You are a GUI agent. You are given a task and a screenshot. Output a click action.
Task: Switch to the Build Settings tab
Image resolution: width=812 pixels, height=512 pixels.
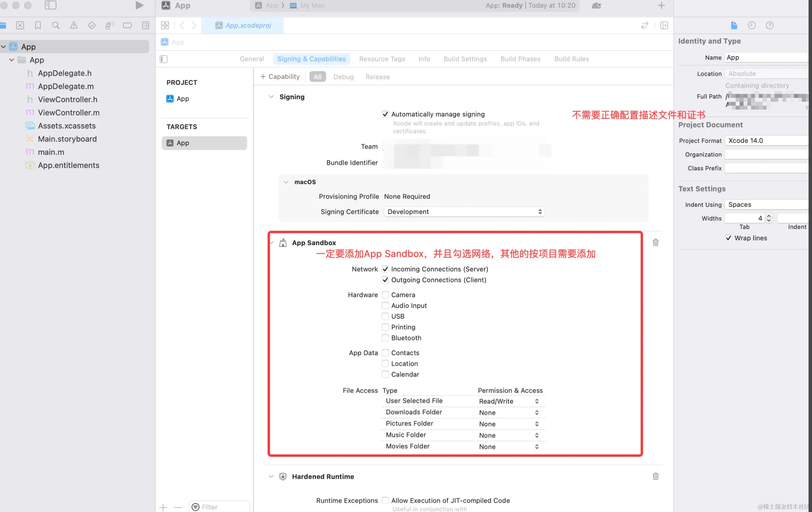tap(465, 59)
